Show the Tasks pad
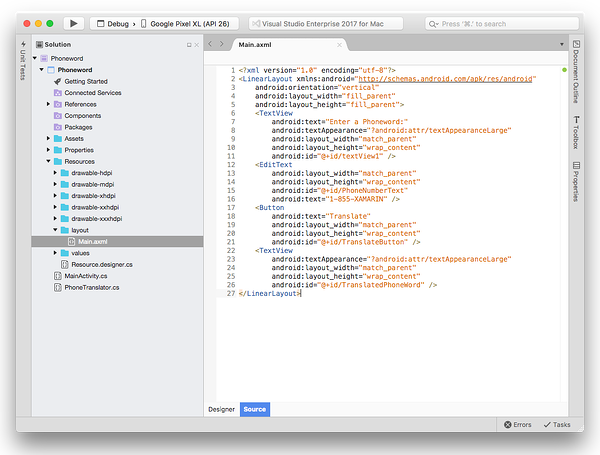This screenshot has width=600, height=455. [x=557, y=425]
